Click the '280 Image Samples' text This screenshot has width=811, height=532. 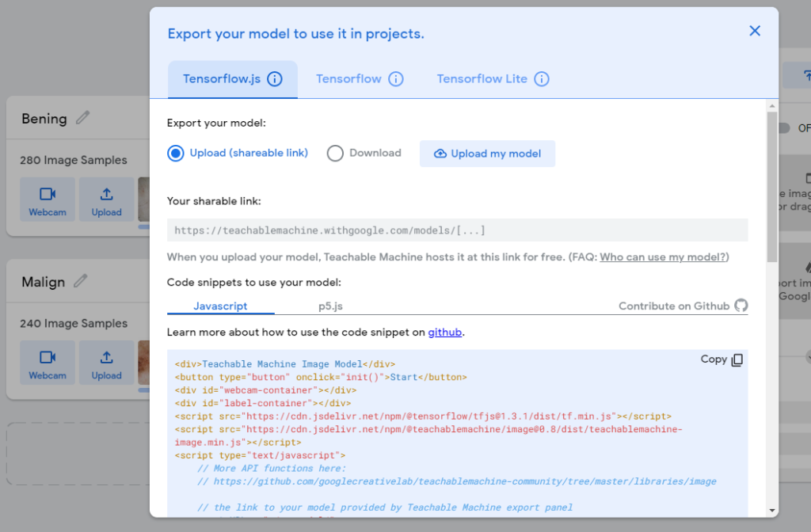coord(74,160)
